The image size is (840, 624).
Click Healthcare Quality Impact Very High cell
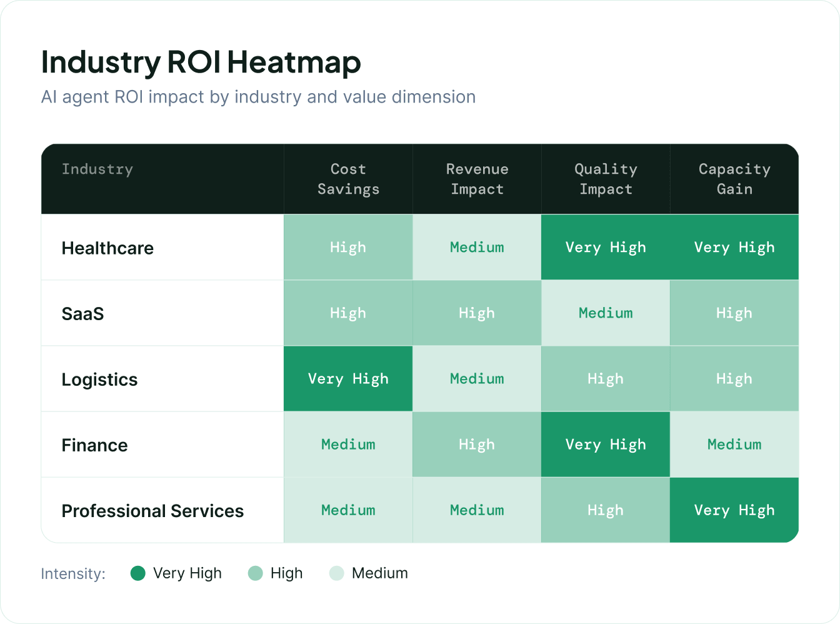(606, 247)
